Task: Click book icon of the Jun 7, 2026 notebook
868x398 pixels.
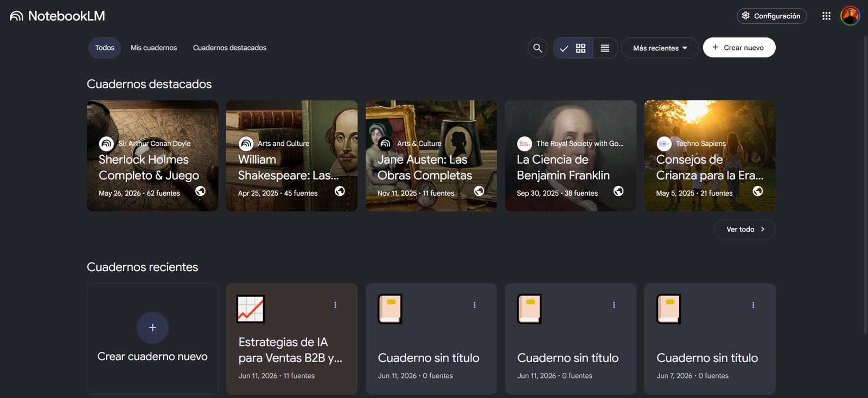Action: 669,309
